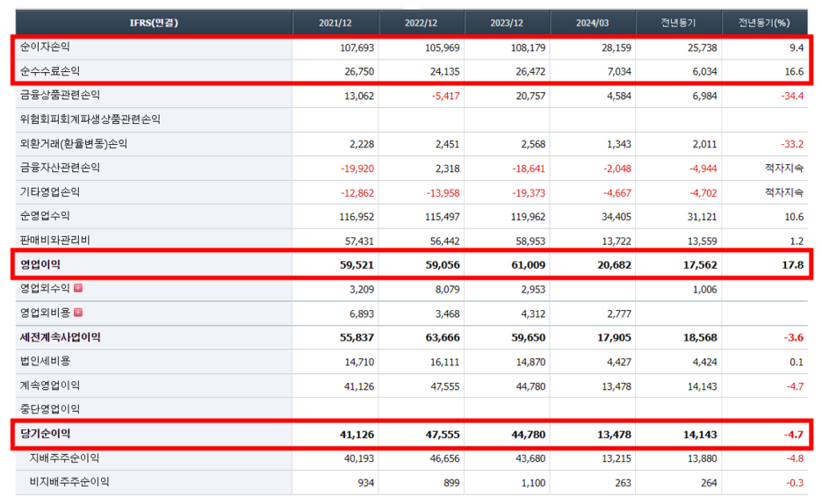Image resolution: width=822 pixels, height=504 pixels.
Task: Expand the 영업외비용 plus icon
Action: coord(78,313)
